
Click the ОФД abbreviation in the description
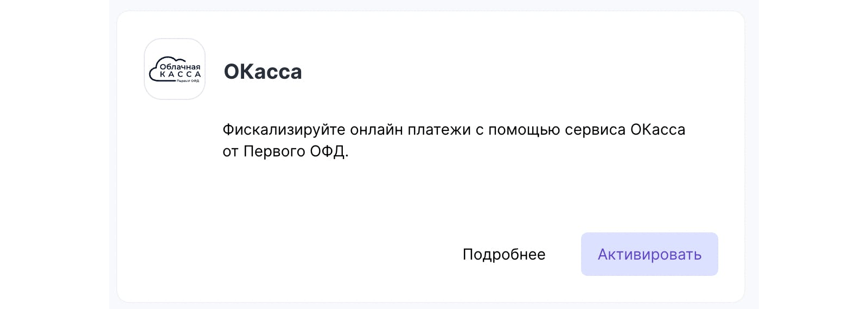(x=328, y=152)
